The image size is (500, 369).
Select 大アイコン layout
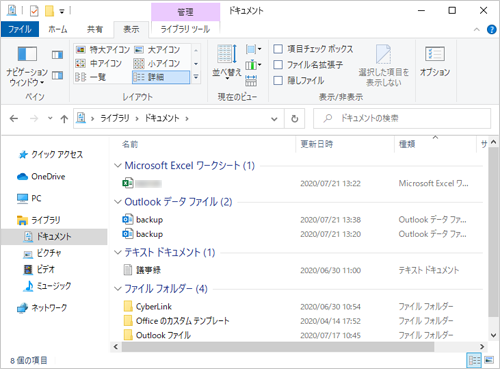click(x=157, y=50)
